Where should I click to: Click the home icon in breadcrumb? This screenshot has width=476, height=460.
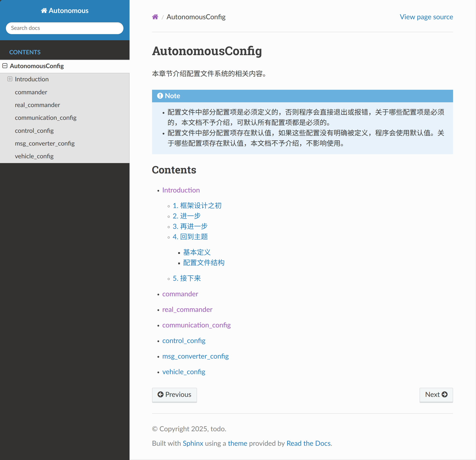pos(155,17)
